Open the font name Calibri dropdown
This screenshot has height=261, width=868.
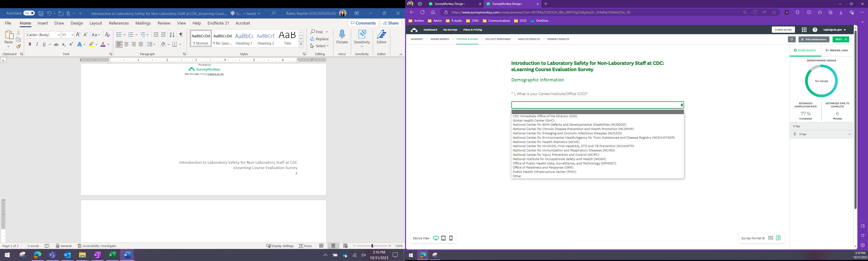59,35
